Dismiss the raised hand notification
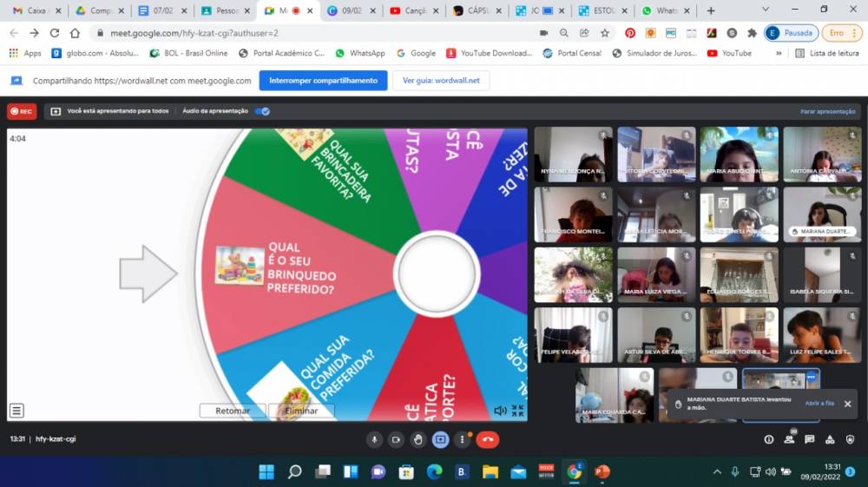 pyautogui.click(x=847, y=404)
